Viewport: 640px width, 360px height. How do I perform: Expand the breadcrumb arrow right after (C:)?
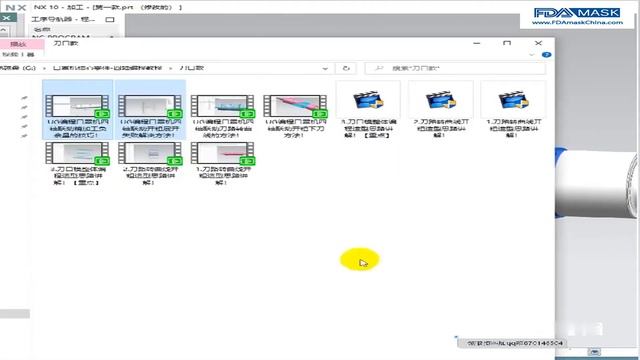pyautogui.click(x=44, y=69)
